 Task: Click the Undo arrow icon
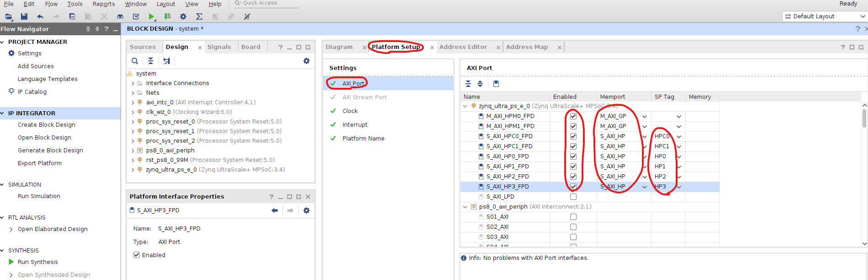click(x=40, y=16)
